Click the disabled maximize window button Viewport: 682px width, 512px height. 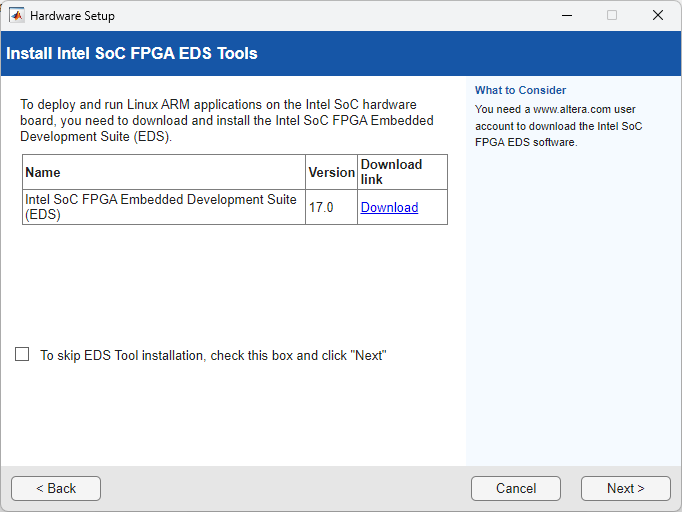coord(612,15)
